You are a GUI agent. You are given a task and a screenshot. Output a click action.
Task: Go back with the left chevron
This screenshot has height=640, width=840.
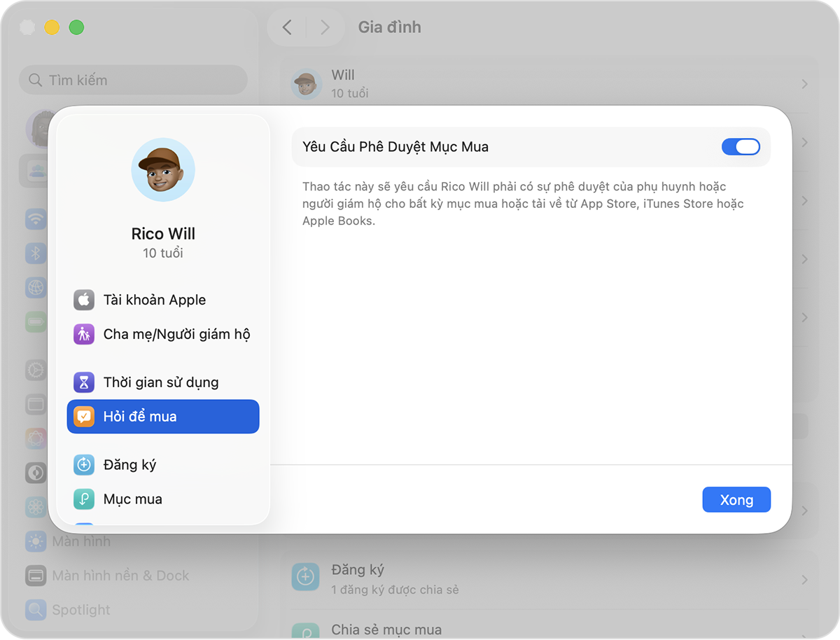[x=287, y=27]
